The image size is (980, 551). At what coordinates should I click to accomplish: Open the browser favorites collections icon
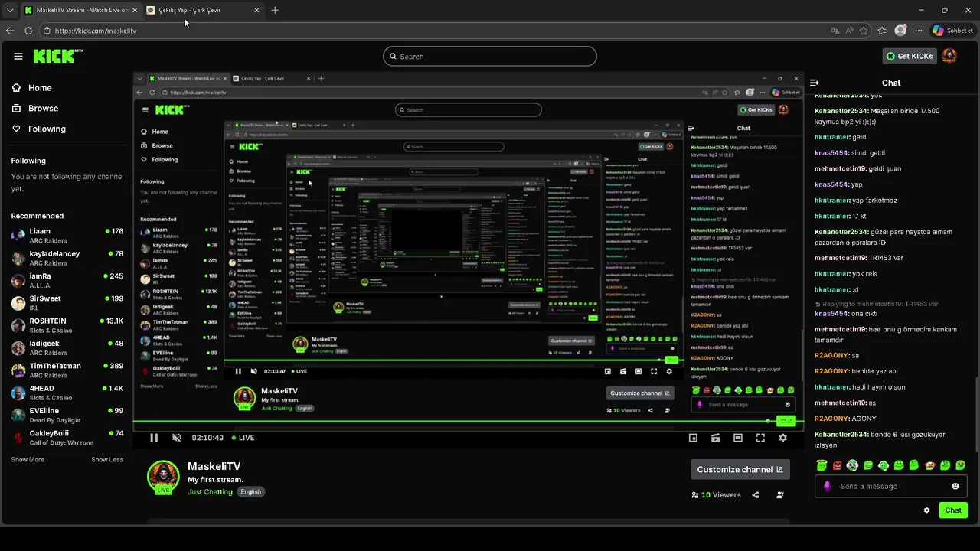882,31
